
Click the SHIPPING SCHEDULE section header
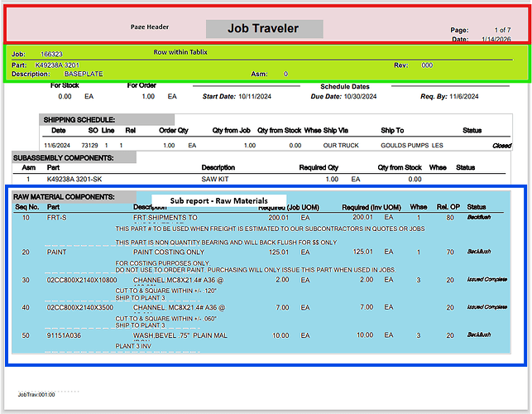coord(79,120)
